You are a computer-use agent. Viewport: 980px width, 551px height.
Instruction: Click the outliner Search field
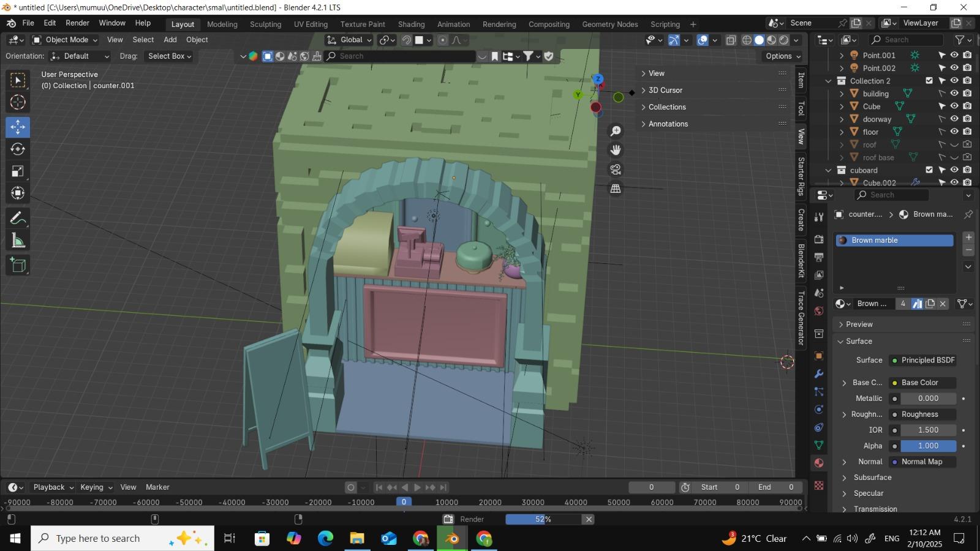pyautogui.click(x=906, y=40)
